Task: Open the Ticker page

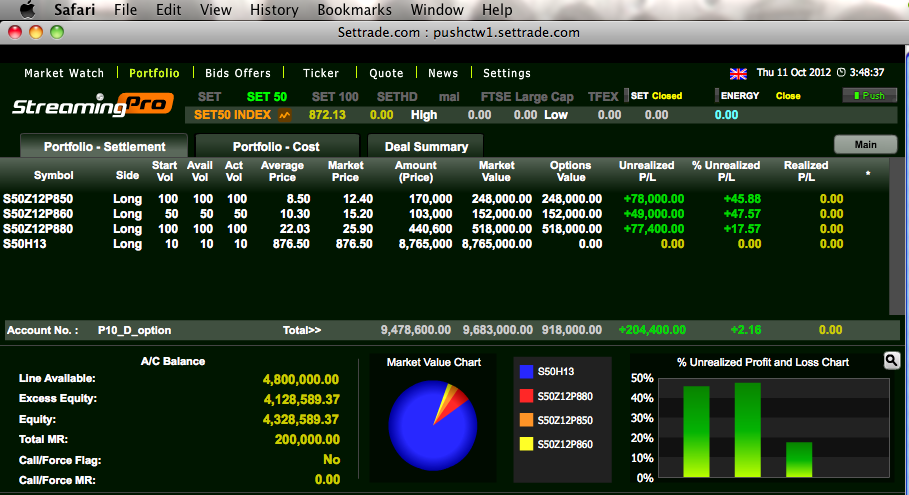Action: pyautogui.click(x=321, y=73)
